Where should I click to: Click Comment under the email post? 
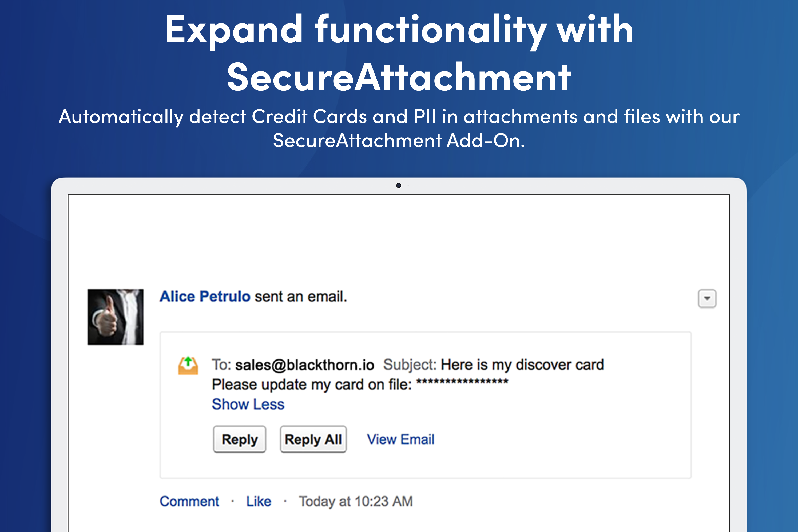tap(189, 501)
